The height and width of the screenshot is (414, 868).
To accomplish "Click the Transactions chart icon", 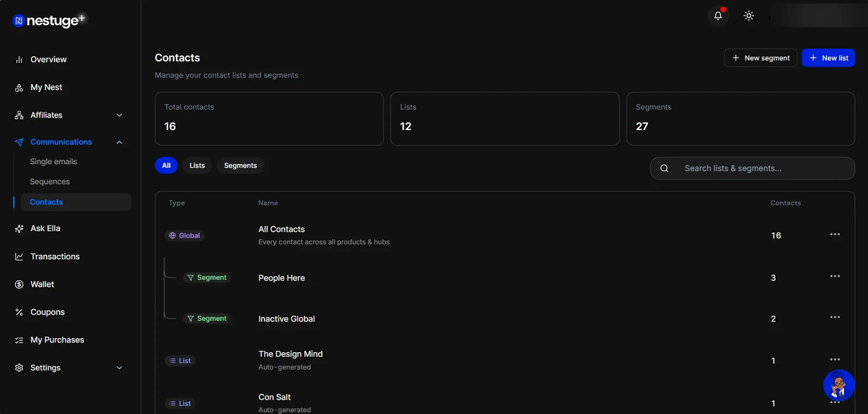I will coord(19,257).
